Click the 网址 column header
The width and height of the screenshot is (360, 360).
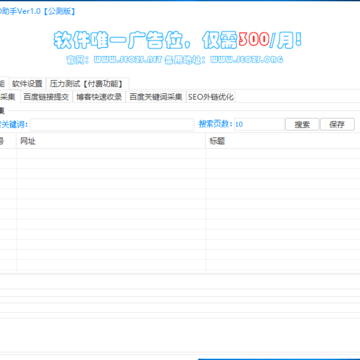pos(111,141)
